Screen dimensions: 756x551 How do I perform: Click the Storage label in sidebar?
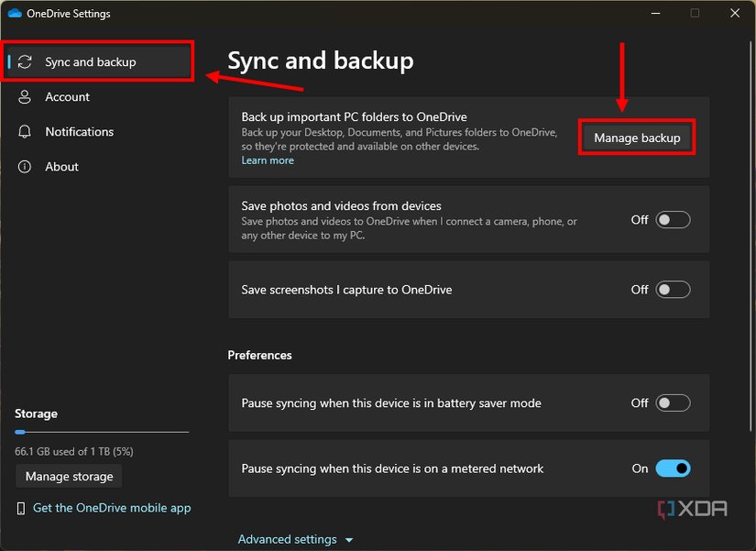(x=36, y=414)
